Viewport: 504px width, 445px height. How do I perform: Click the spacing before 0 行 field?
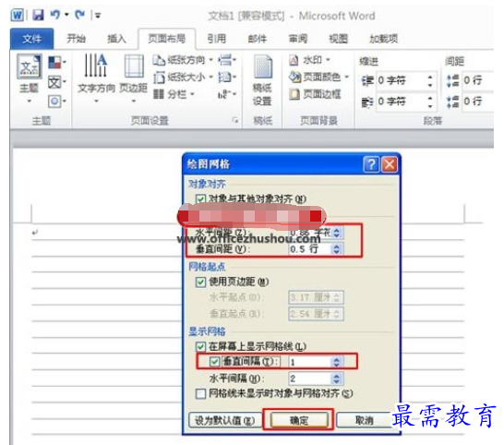(477, 80)
